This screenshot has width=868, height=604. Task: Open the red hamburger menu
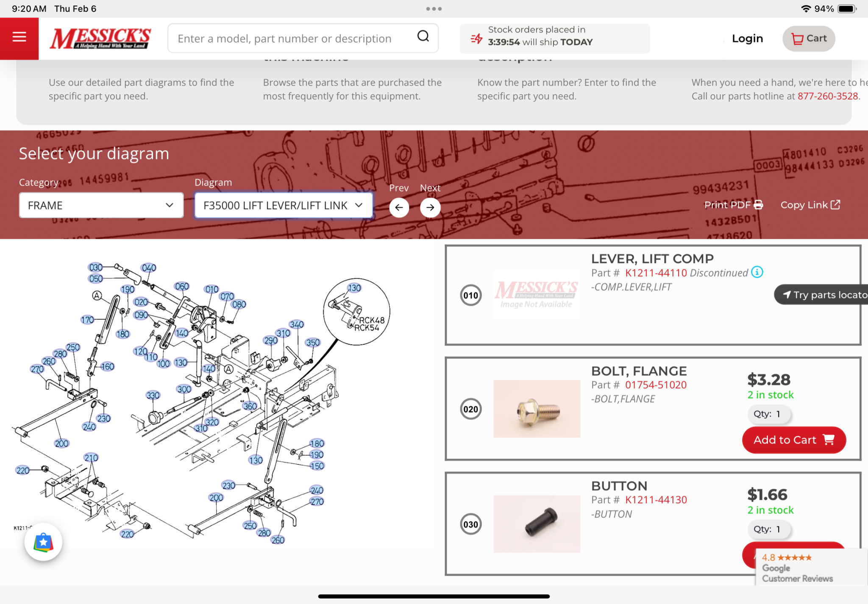tap(19, 37)
